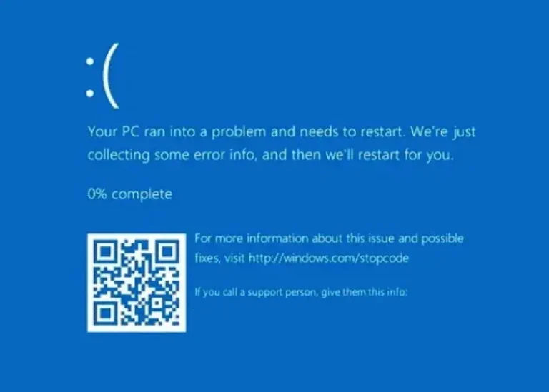The image size is (549, 392).
Task: Click the center of the QR code
Action: tap(137, 283)
